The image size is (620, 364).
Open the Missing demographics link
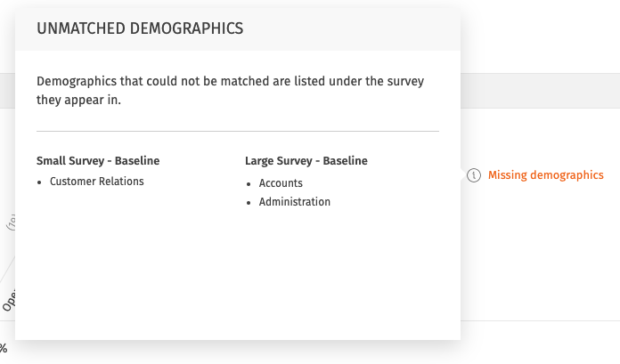click(x=545, y=175)
